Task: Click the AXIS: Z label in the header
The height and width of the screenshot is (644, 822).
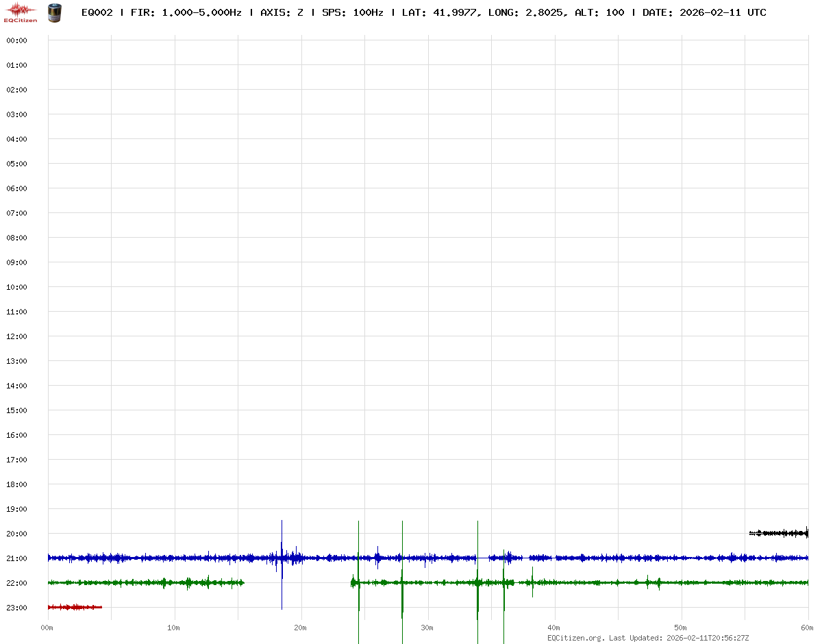Action: point(282,12)
